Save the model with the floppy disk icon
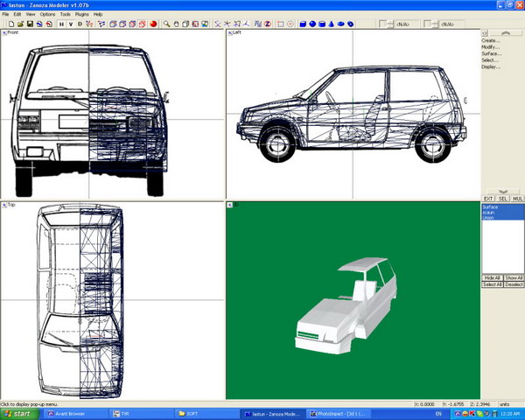This screenshot has width=525, height=420. pyautogui.click(x=30, y=24)
